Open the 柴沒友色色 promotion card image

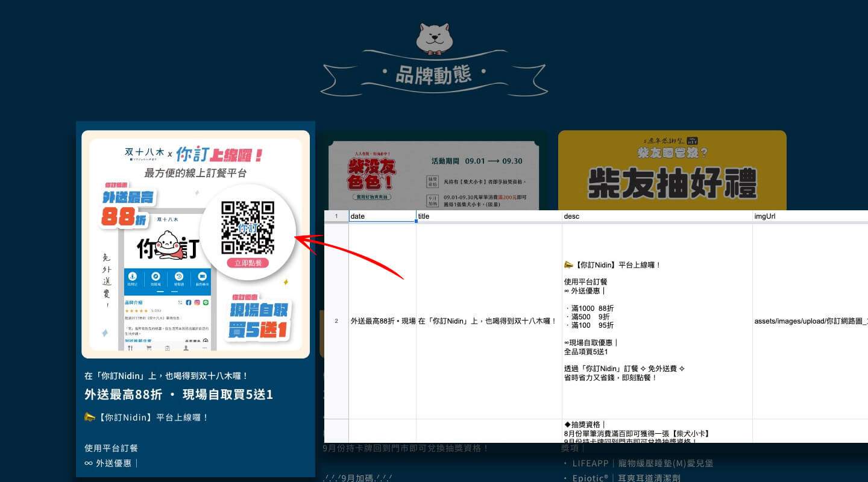click(433, 171)
